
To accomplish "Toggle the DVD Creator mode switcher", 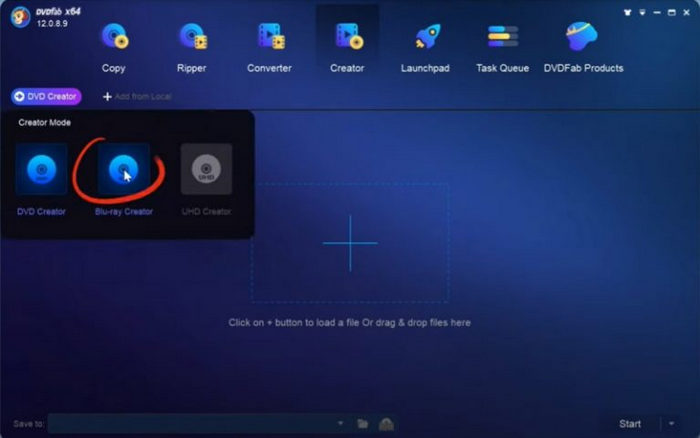I will click(x=46, y=96).
